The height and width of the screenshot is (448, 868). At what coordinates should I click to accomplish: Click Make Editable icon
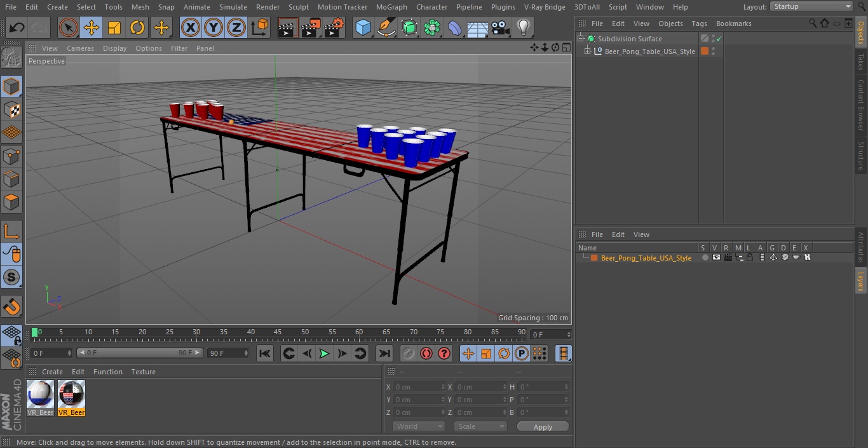11,58
